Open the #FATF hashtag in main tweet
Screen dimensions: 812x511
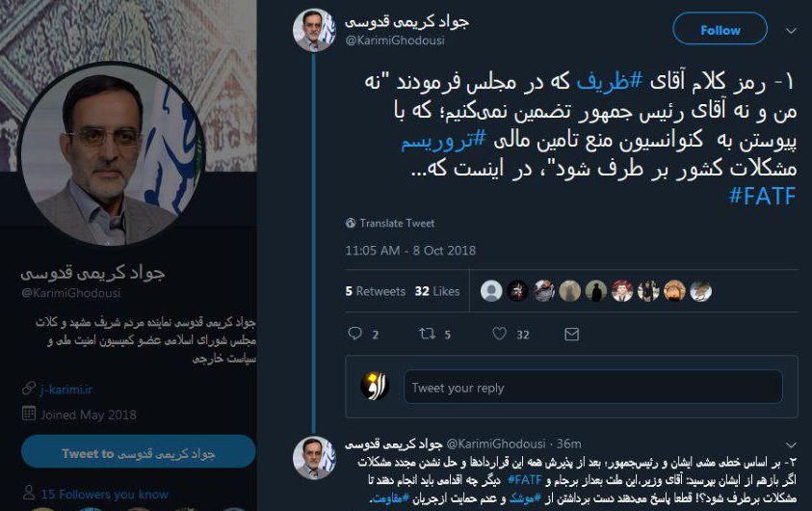(762, 196)
